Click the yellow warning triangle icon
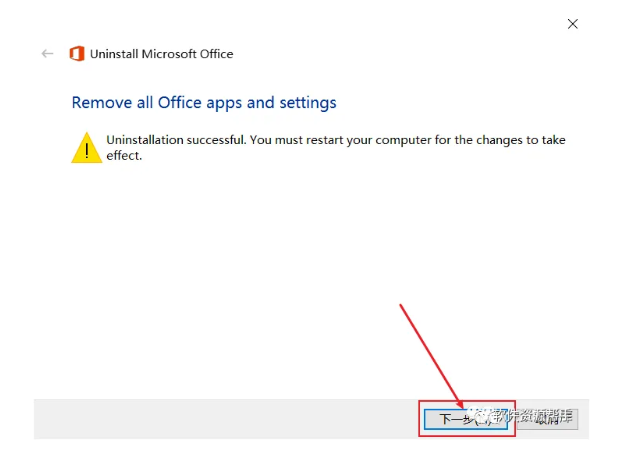Viewport: 622px width, 451px height. (x=86, y=148)
